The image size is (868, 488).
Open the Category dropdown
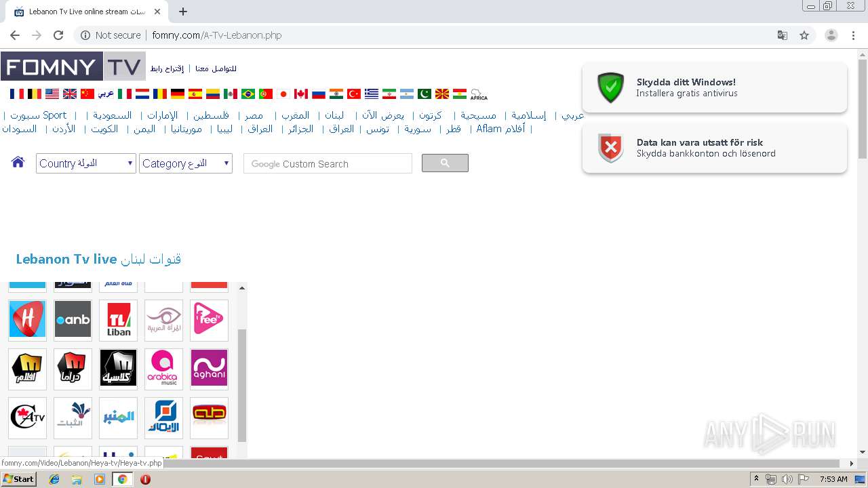pos(186,163)
